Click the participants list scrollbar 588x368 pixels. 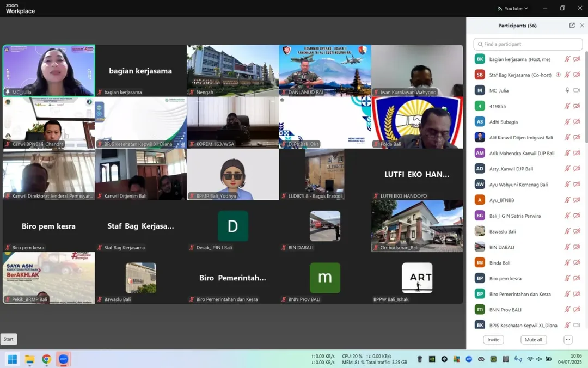point(586,101)
